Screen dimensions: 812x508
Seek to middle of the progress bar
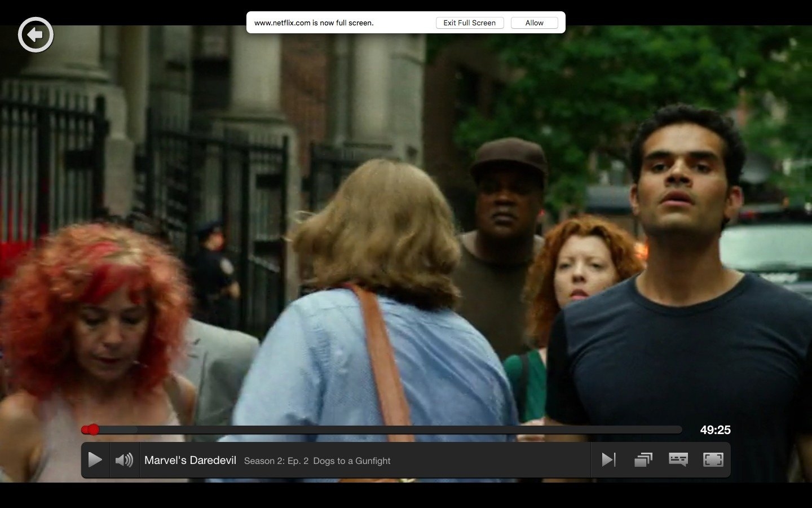click(382, 430)
